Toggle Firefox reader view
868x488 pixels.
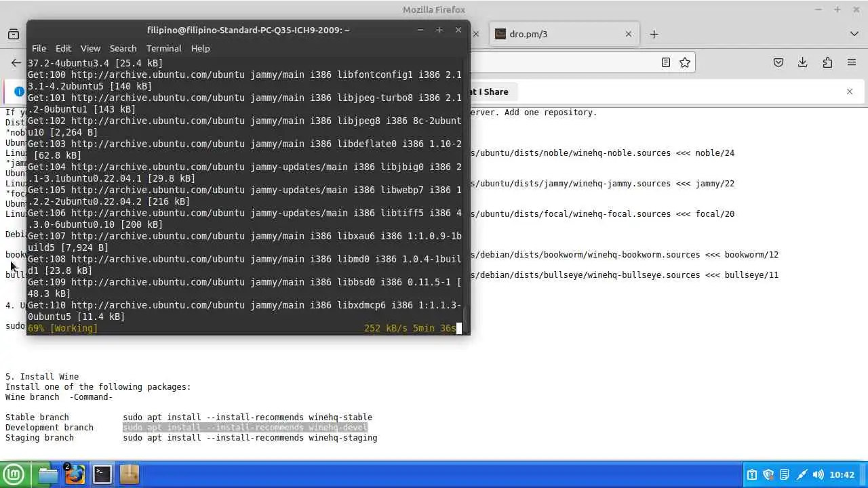[x=666, y=62]
